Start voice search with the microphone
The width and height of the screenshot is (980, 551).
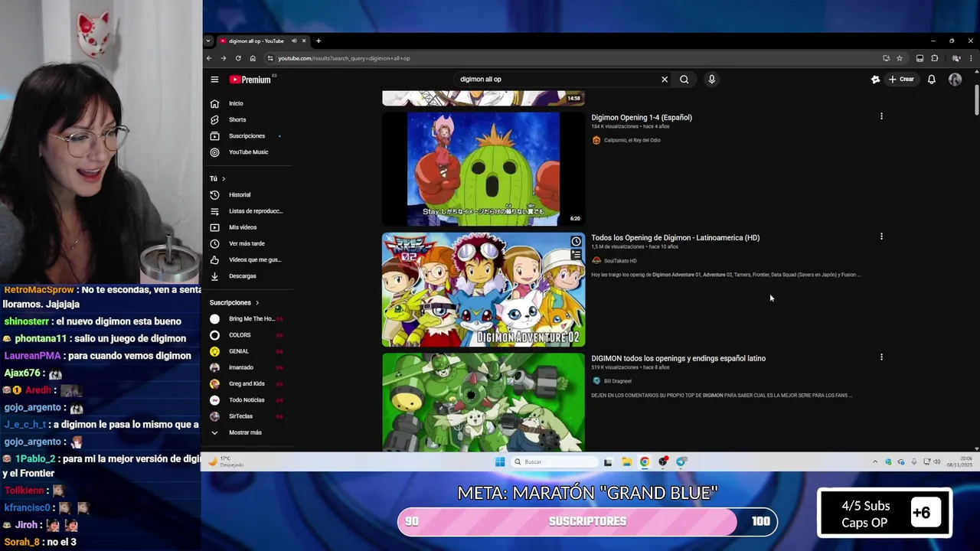(711, 80)
